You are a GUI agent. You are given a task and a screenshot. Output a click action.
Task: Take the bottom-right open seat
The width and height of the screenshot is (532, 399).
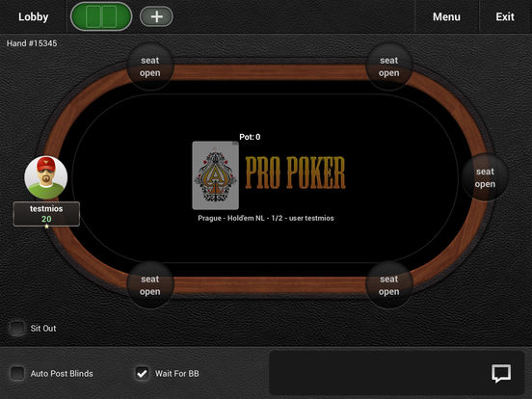click(388, 285)
